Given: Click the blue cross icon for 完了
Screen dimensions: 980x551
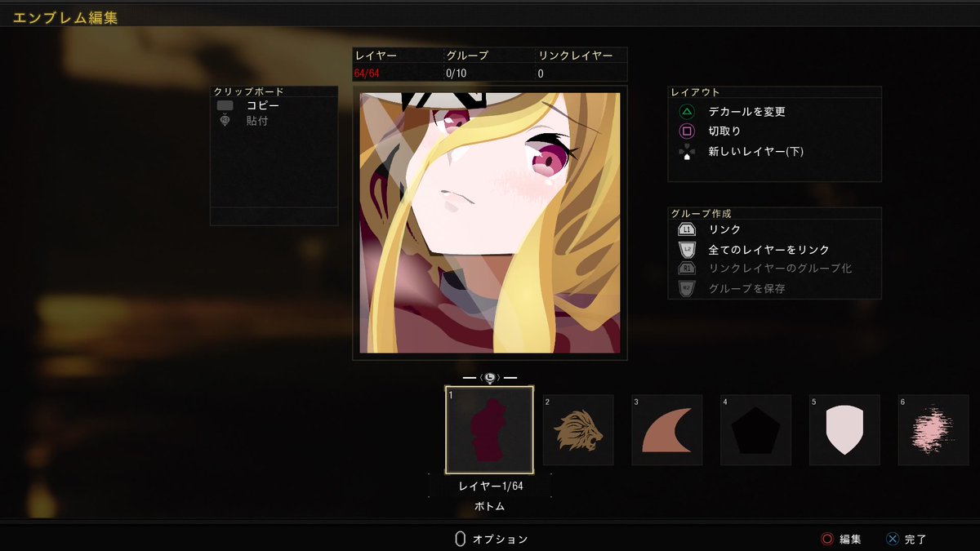Looking at the screenshot, I should point(893,539).
